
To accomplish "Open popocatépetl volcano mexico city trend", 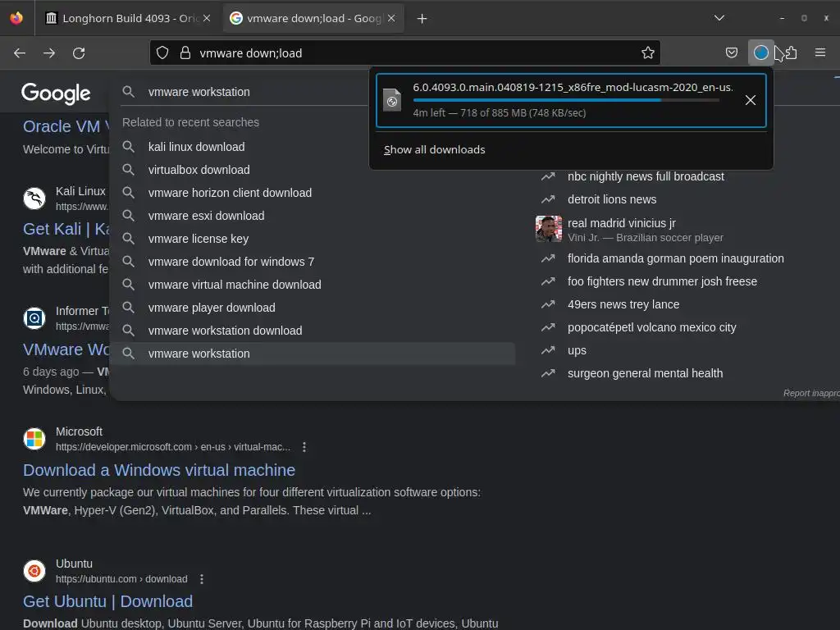I will click(652, 327).
